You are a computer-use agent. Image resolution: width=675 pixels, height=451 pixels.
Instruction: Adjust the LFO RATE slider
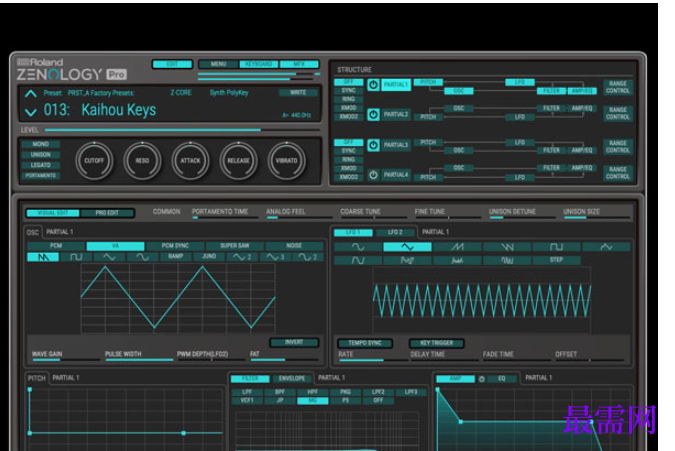[372, 360]
